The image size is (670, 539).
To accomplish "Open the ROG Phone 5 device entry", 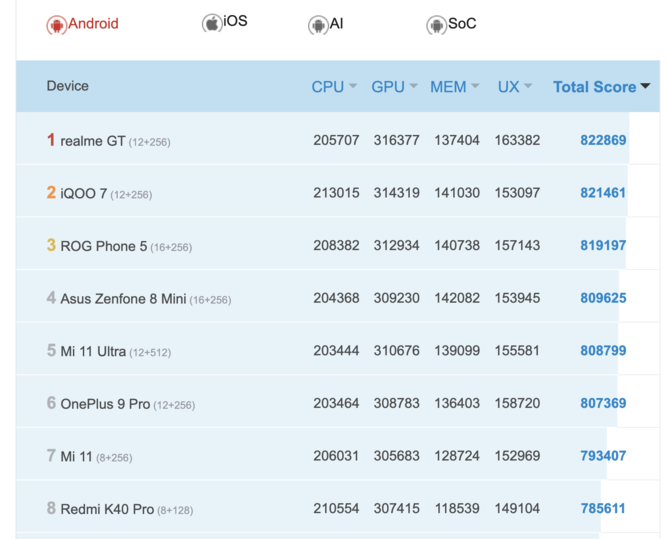I will pos(103,246).
